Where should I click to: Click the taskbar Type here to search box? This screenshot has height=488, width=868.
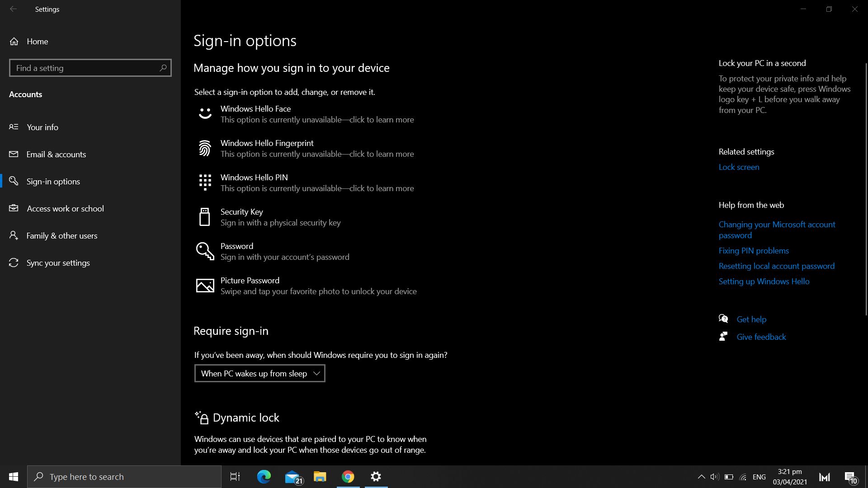(124, 477)
